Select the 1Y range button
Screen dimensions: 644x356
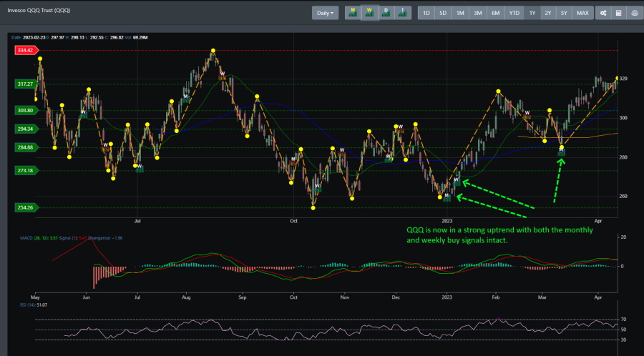[x=532, y=13]
